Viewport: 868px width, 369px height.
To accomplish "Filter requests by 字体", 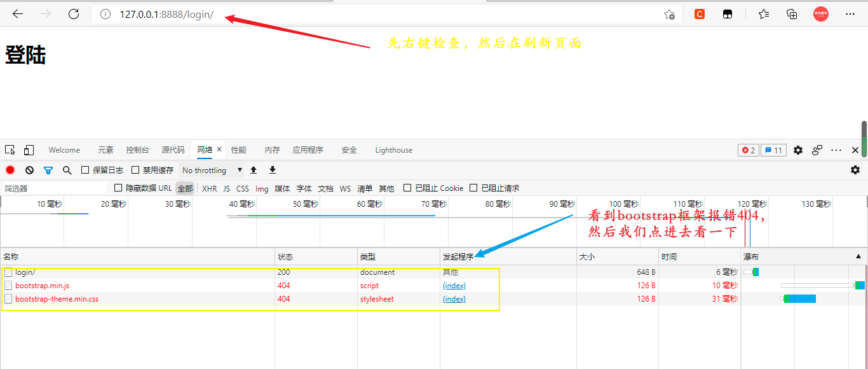I will tap(304, 188).
